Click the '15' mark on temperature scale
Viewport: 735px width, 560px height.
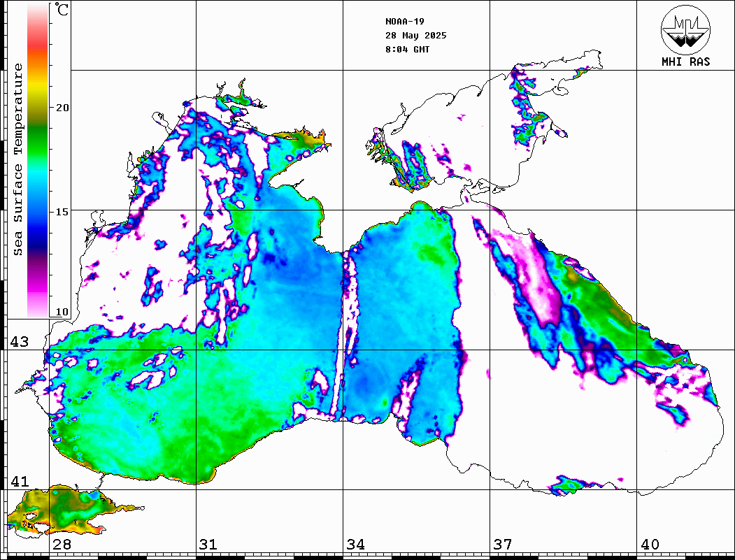point(62,212)
